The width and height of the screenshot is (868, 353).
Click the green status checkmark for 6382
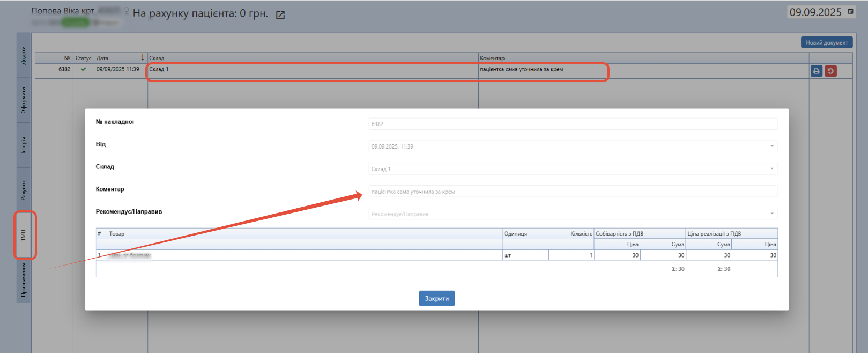tap(83, 69)
